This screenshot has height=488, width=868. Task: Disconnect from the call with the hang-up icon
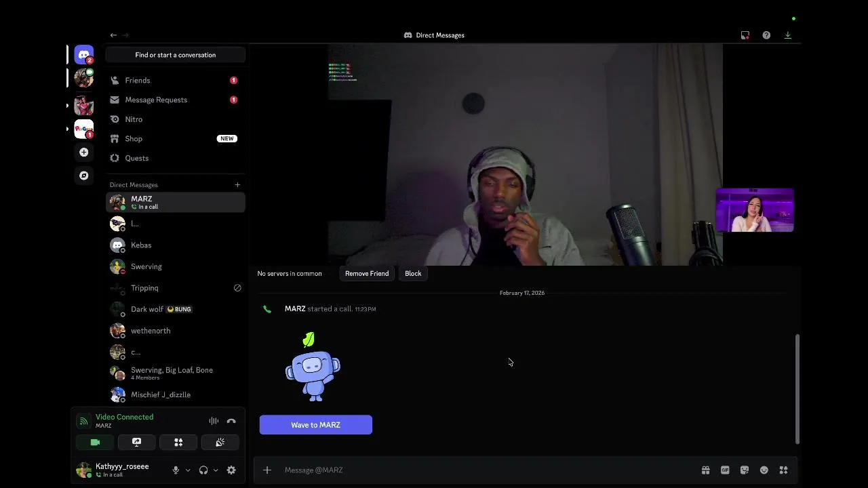(231, 421)
